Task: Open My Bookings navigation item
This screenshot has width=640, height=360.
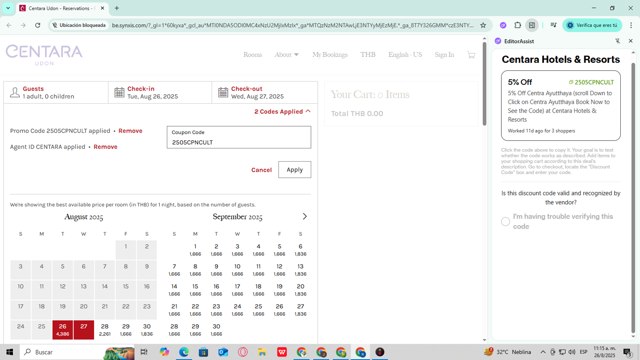Action: coord(330,55)
